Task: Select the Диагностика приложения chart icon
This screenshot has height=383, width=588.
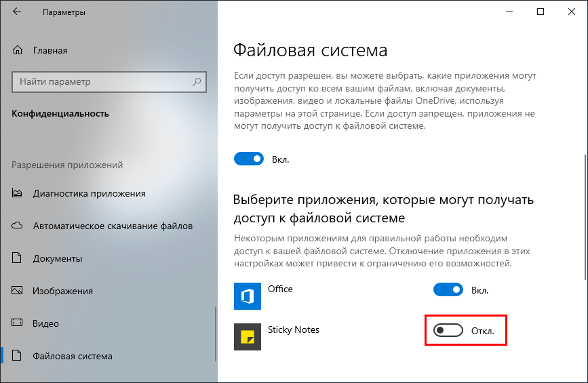Action: tap(17, 193)
